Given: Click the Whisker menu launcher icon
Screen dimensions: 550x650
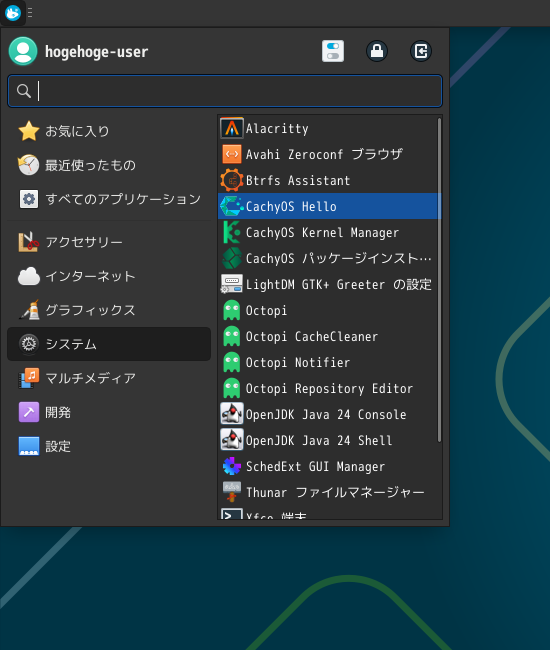Looking at the screenshot, I should coord(13,13).
